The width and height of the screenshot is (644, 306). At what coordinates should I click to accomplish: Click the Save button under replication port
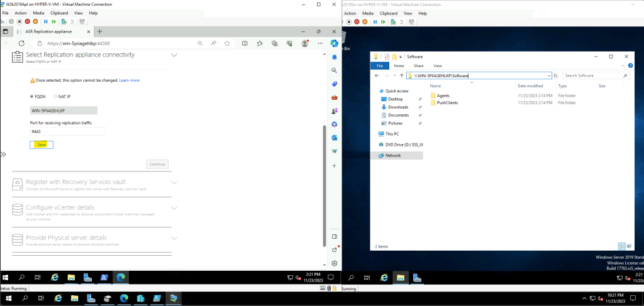(x=42, y=145)
